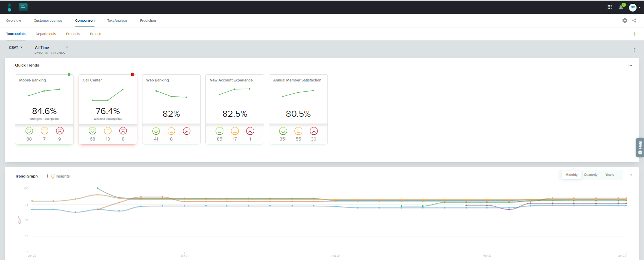The height and width of the screenshot is (260, 644).
Task: Switch to the Departments tab
Action: point(46,34)
